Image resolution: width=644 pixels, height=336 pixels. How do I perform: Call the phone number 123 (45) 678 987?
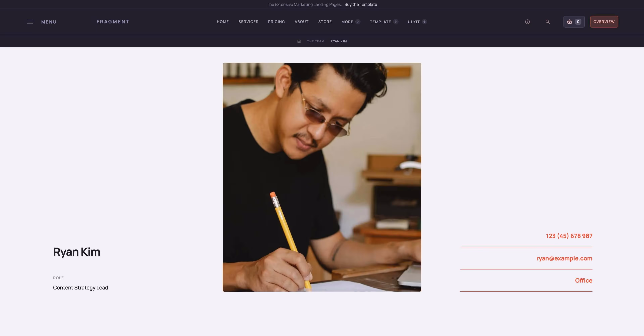pos(569,236)
